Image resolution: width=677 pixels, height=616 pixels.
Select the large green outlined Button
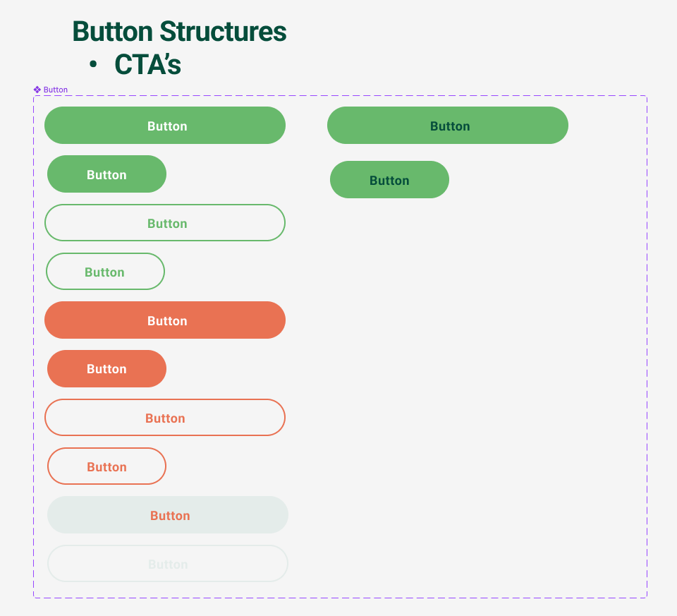[x=165, y=222]
